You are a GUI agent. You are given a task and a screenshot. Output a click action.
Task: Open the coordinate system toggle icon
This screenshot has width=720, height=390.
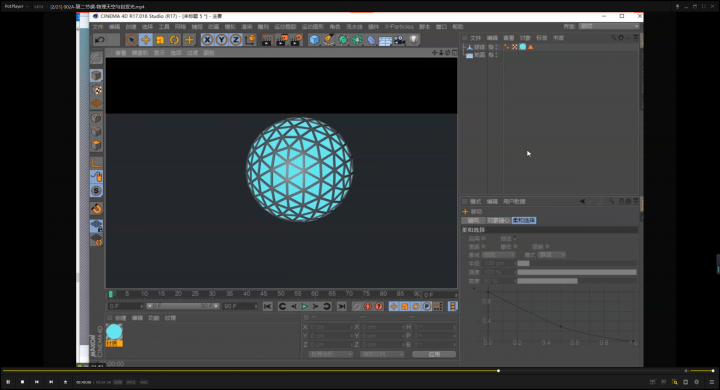pos(250,40)
